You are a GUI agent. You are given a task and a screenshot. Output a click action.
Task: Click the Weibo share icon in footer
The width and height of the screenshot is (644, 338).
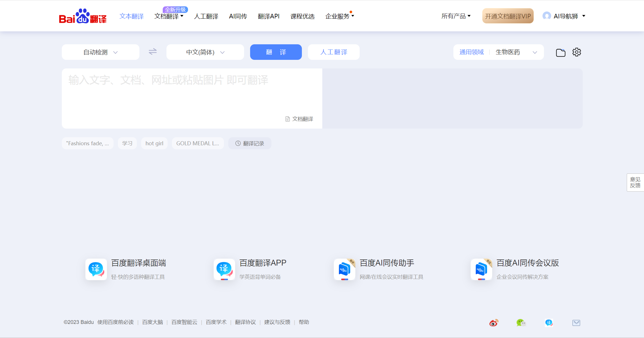493,322
